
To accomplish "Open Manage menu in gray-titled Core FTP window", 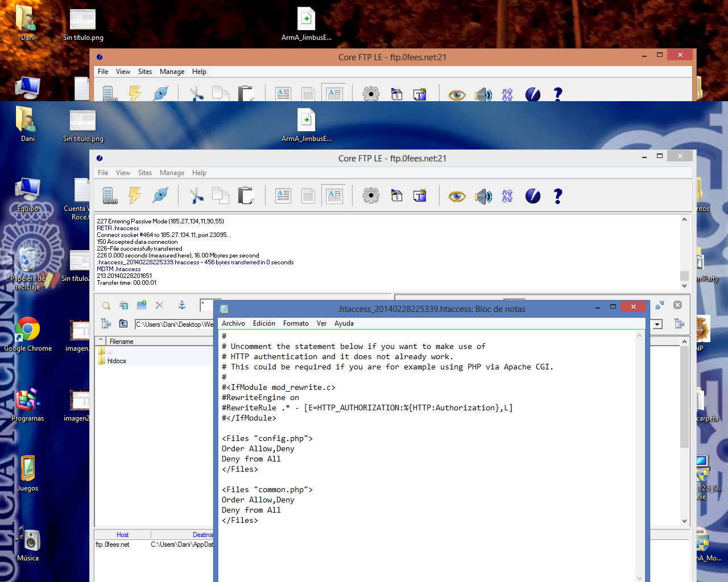I will coord(172,173).
